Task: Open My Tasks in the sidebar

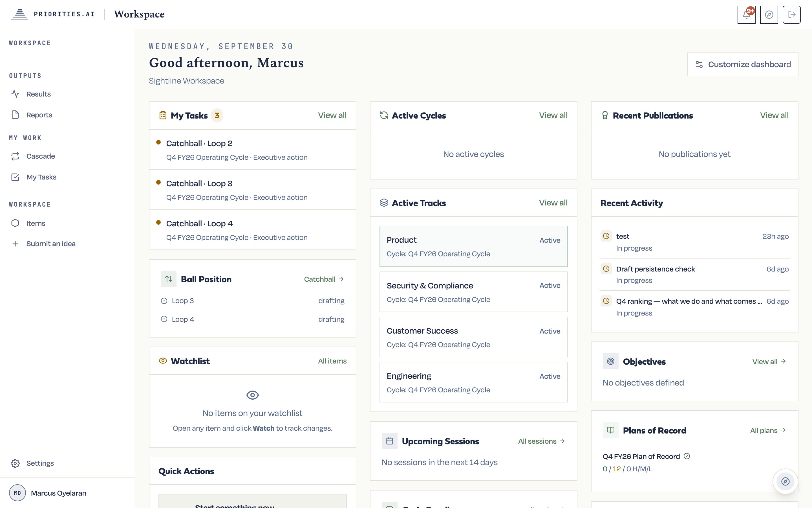Action: [67, 177]
